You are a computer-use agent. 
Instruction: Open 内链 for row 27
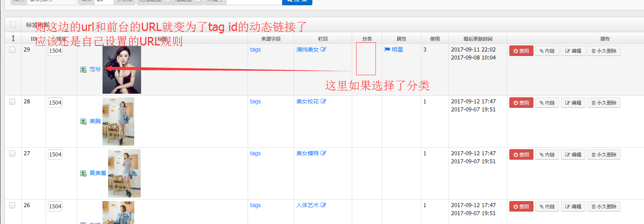pyautogui.click(x=547, y=155)
